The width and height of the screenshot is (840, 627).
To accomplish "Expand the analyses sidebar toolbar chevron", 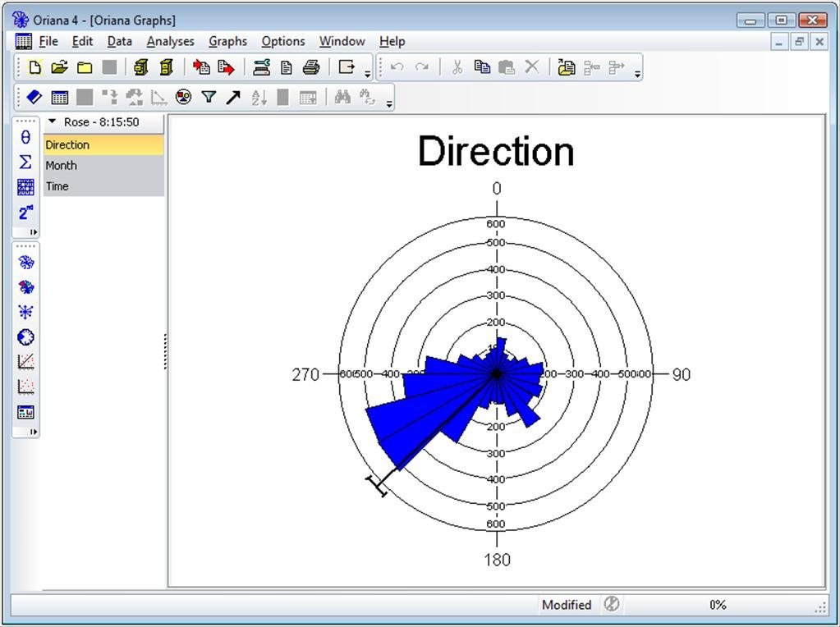I will tap(34, 232).
